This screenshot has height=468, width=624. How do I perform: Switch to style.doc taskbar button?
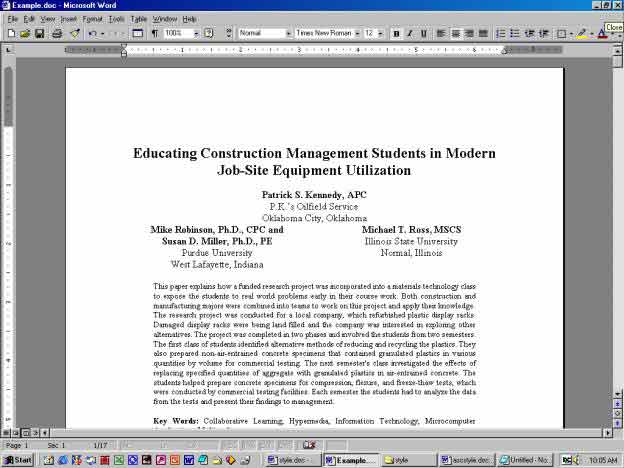coord(292,460)
